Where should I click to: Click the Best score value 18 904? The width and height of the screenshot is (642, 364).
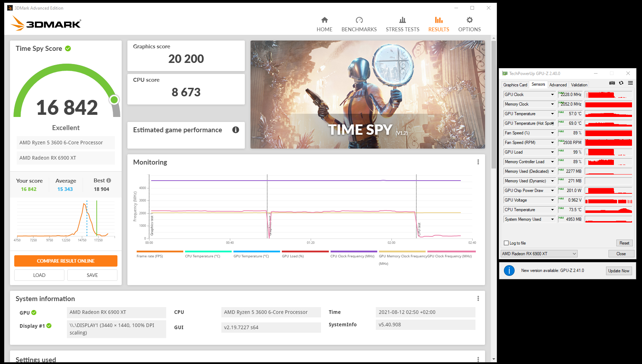pyautogui.click(x=101, y=189)
